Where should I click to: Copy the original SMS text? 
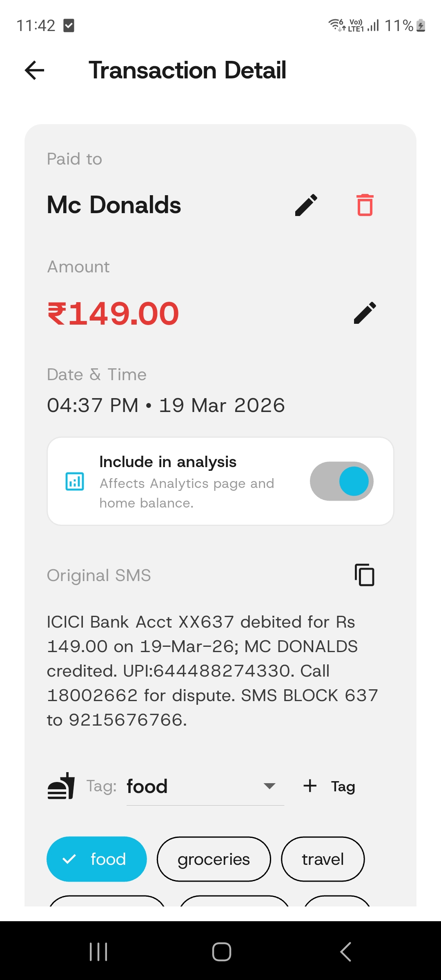click(x=364, y=575)
